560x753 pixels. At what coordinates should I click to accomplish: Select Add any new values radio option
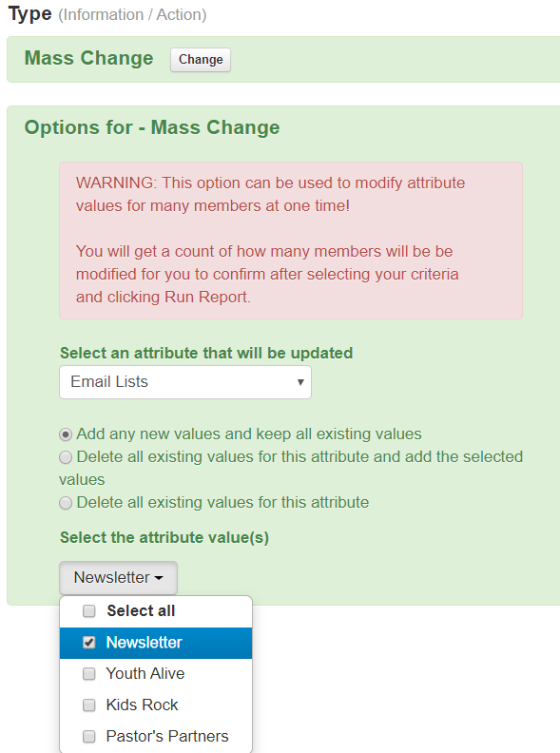pyautogui.click(x=66, y=434)
